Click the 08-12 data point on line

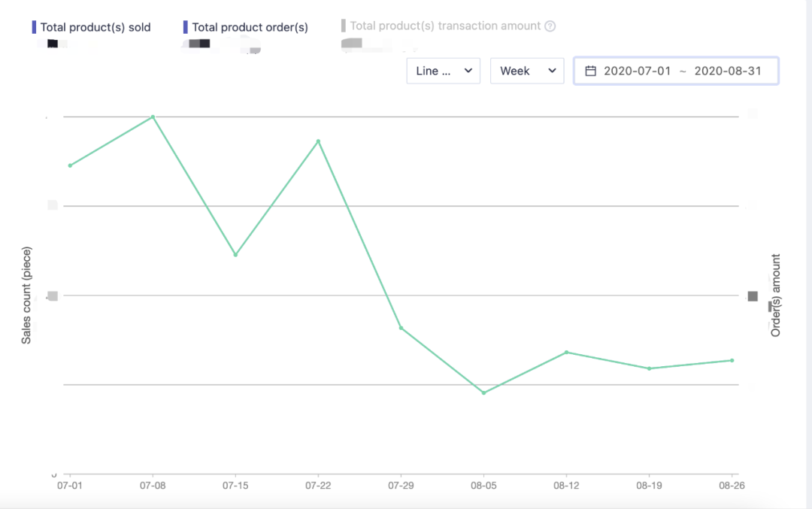pos(566,352)
